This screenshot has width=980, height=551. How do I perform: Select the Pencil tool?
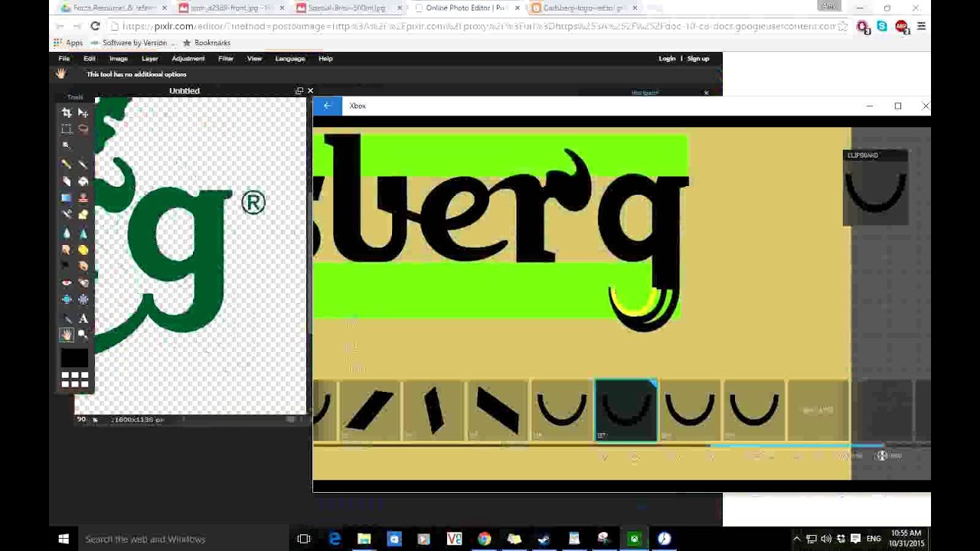coord(67,164)
